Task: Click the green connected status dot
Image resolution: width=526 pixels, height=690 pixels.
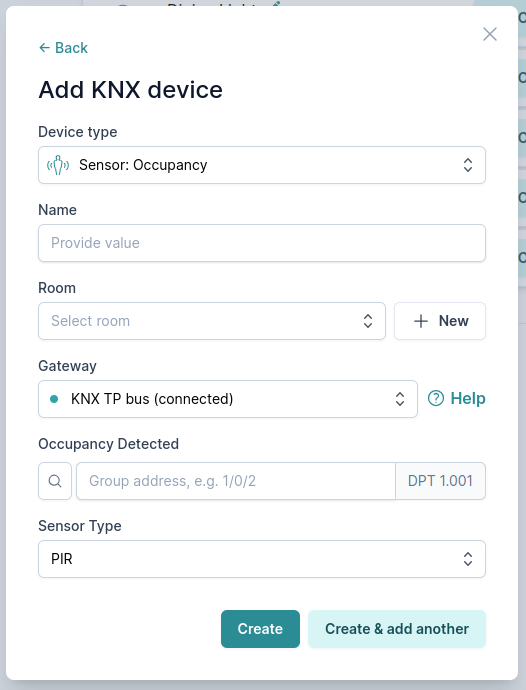Action: (54, 399)
